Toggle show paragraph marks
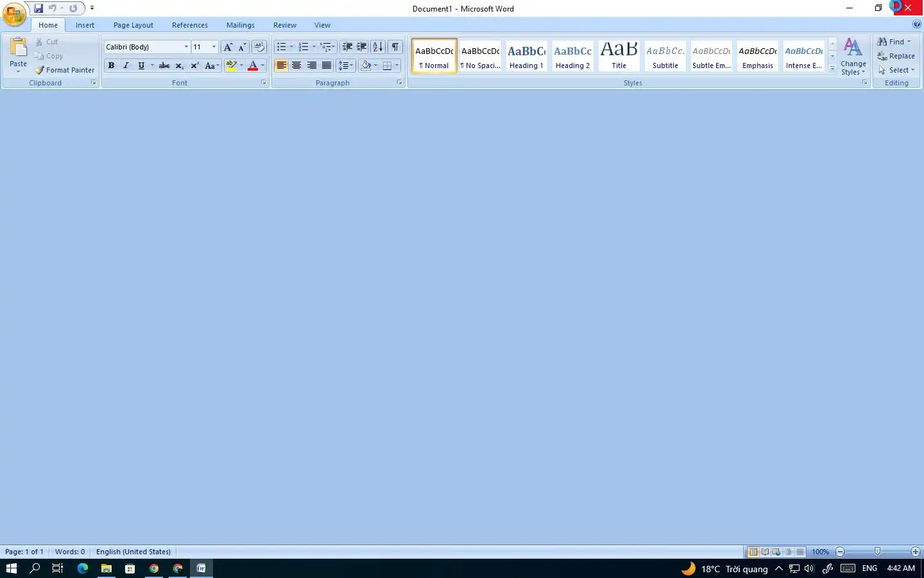The image size is (924, 578). coord(396,47)
